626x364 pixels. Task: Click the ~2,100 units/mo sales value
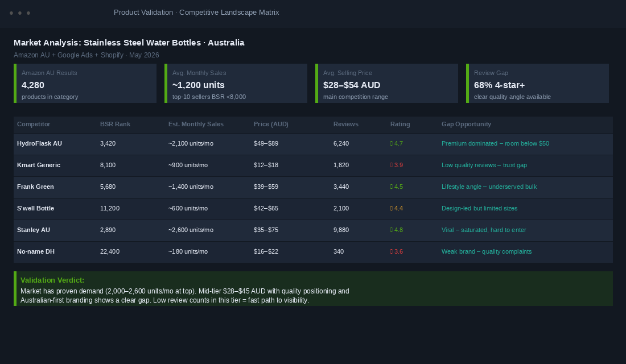pyautogui.click(x=191, y=143)
